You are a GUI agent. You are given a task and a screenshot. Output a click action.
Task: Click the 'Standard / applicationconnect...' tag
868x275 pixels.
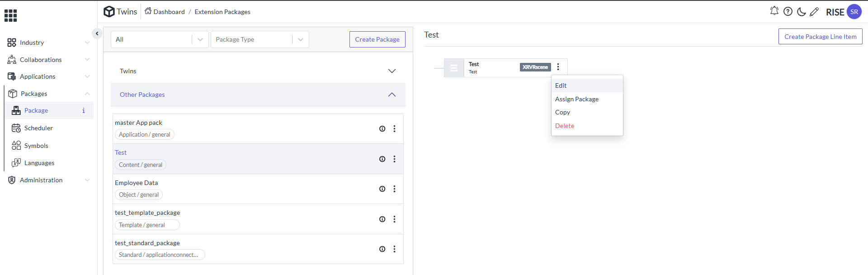(160, 255)
